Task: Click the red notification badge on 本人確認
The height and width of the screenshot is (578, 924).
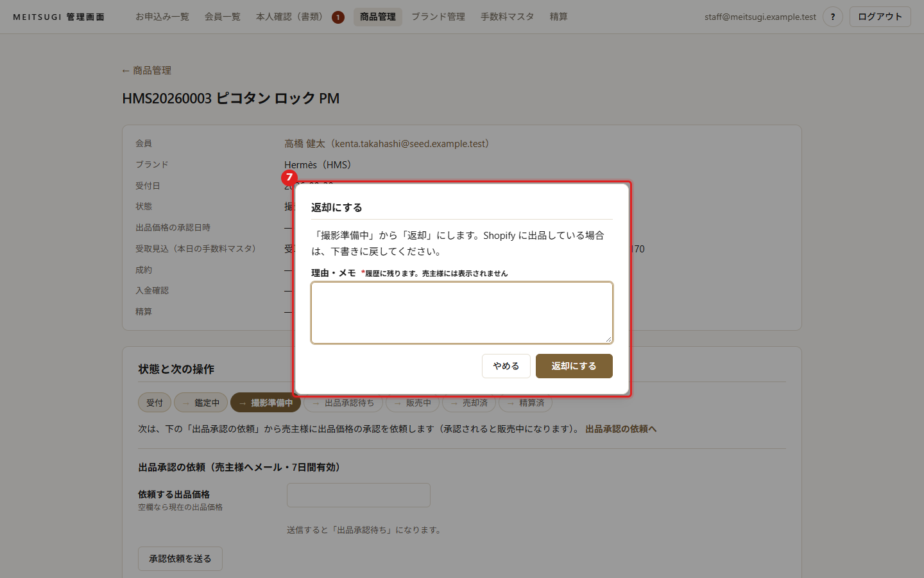Action: tap(338, 17)
